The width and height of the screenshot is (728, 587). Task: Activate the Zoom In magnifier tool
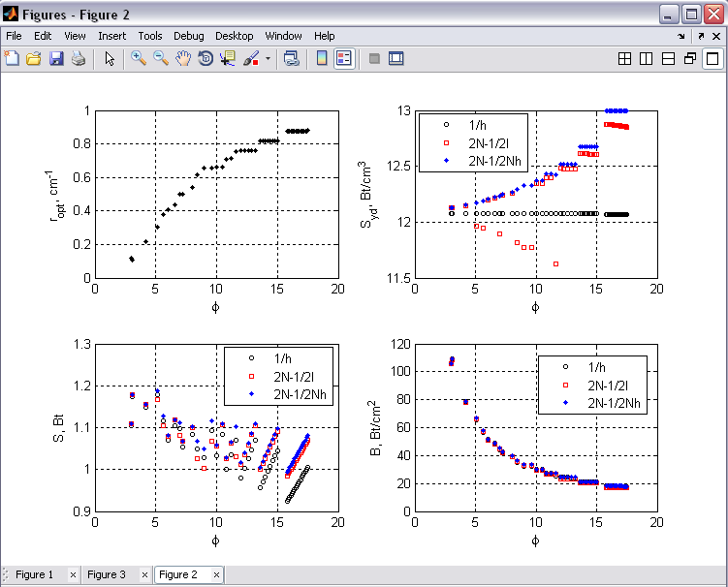(139, 58)
